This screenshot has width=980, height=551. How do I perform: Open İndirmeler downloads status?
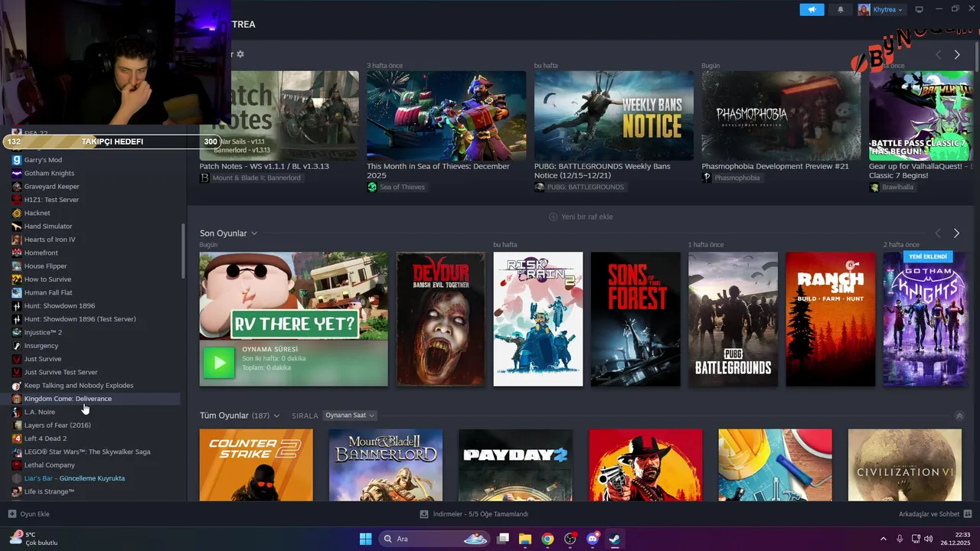pos(475,514)
